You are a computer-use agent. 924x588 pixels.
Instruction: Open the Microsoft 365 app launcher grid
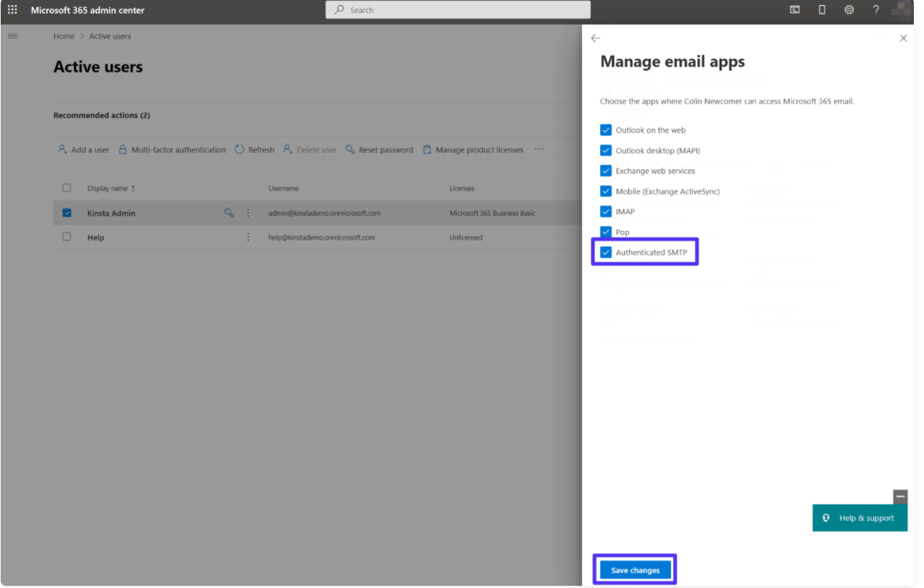(11, 9)
